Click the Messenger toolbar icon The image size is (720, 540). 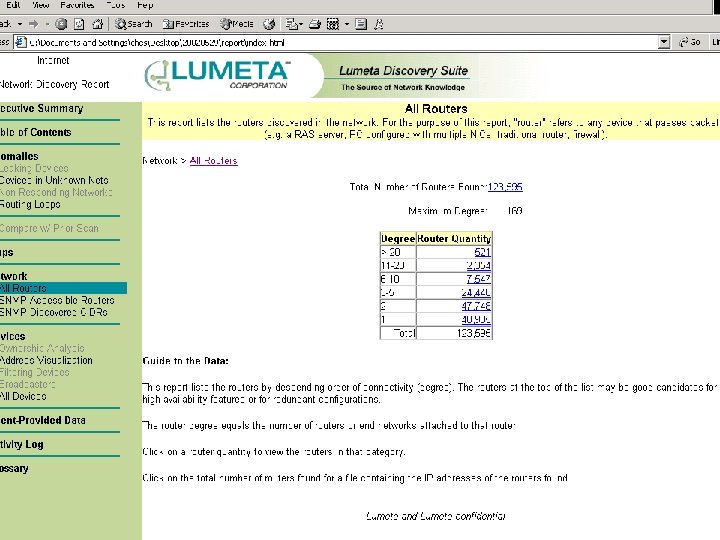coord(379,24)
